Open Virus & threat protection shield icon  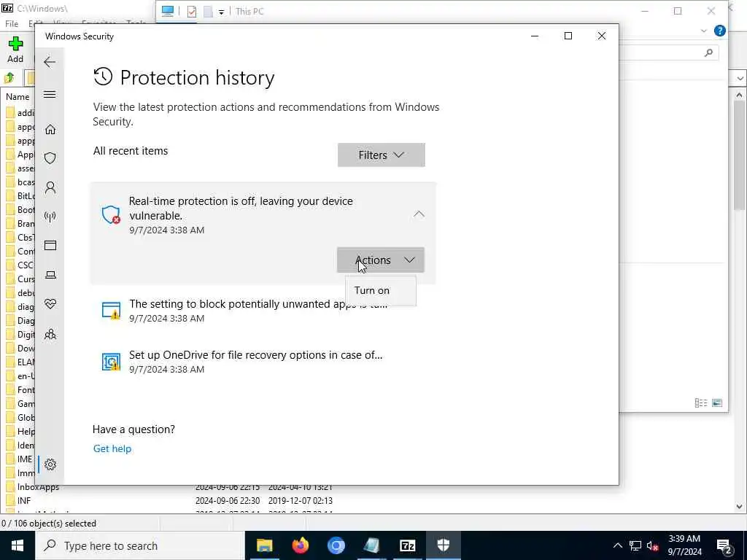click(x=50, y=158)
